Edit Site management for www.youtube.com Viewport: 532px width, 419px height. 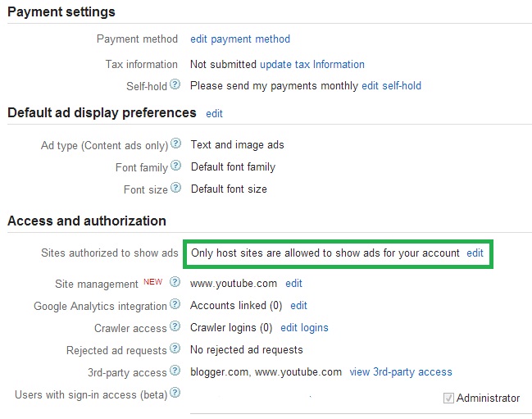pyautogui.click(x=293, y=283)
